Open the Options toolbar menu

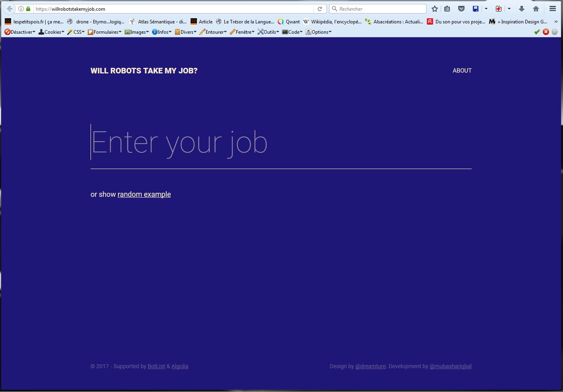pos(318,32)
